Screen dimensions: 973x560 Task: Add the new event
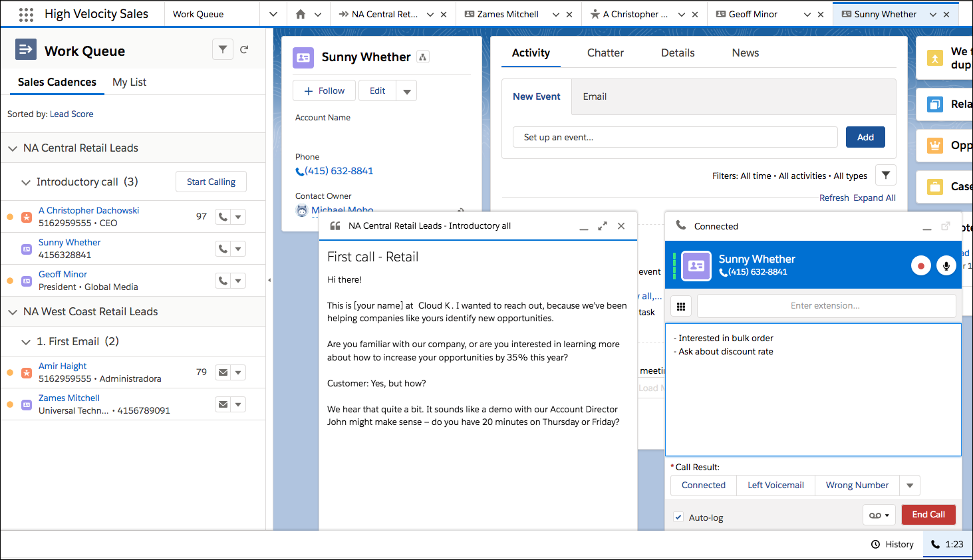(865, 137)
